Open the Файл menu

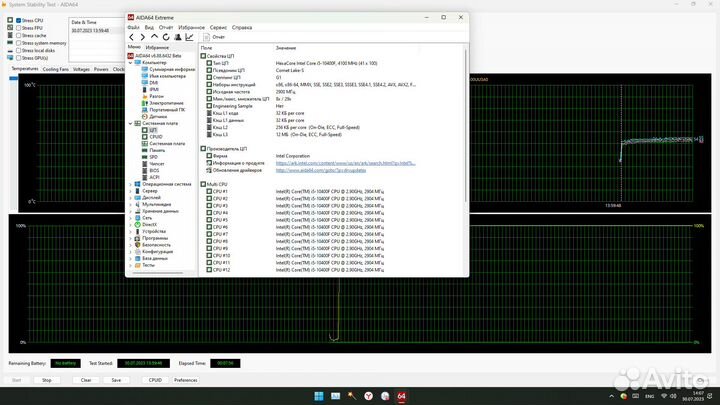click(x=133, y=28)
